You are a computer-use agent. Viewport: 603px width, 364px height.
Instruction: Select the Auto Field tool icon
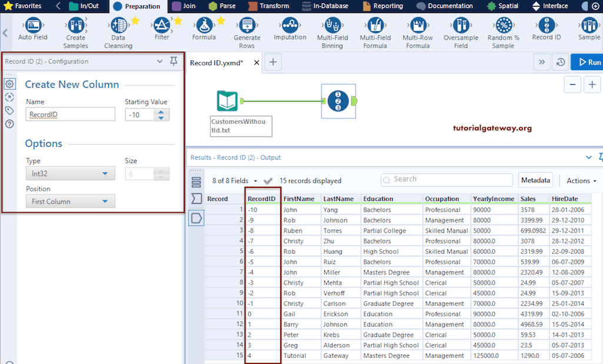[x=33, y=25]
